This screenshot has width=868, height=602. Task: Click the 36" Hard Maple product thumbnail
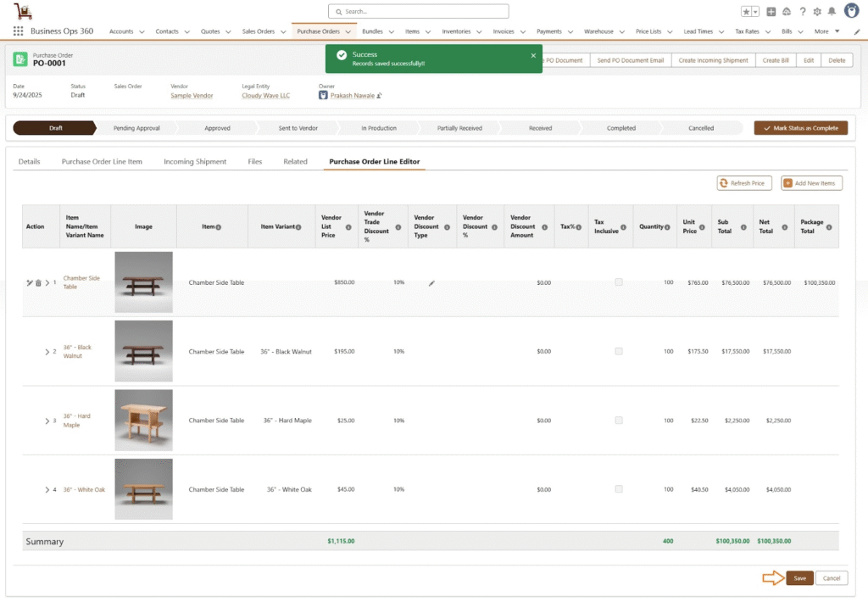(143, 420)
